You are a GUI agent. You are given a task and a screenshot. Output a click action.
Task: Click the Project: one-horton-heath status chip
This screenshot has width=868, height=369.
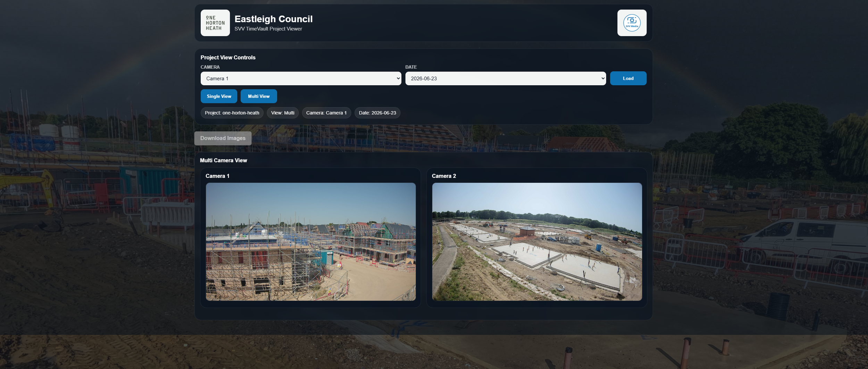(x=232, y=113)
